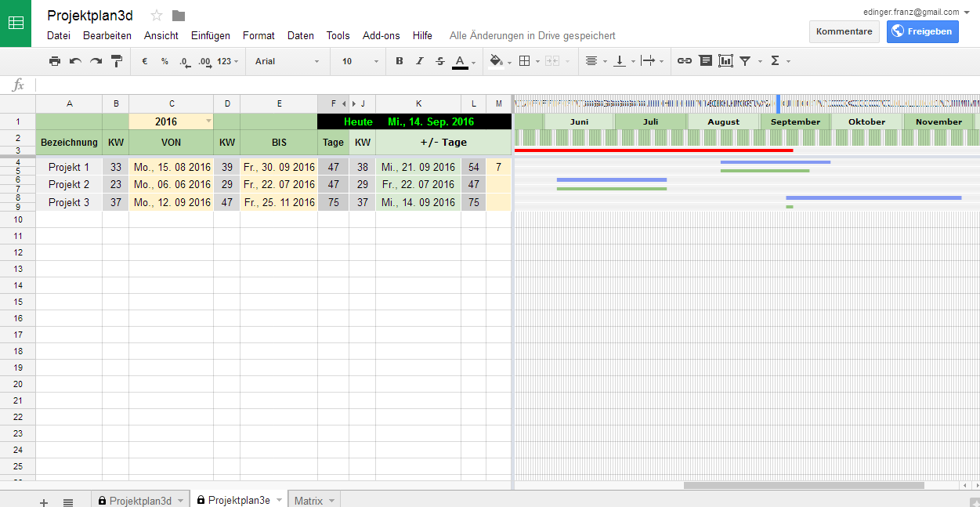Open the Kommentare panel
980x507 pixels.
tap(844, 31)
